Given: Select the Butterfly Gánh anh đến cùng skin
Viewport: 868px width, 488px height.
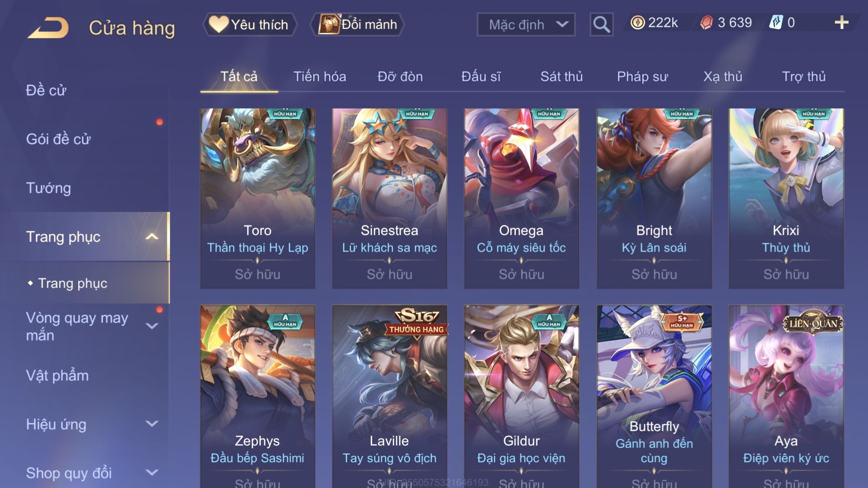Looking at the screenshot, I should (654, 397).
